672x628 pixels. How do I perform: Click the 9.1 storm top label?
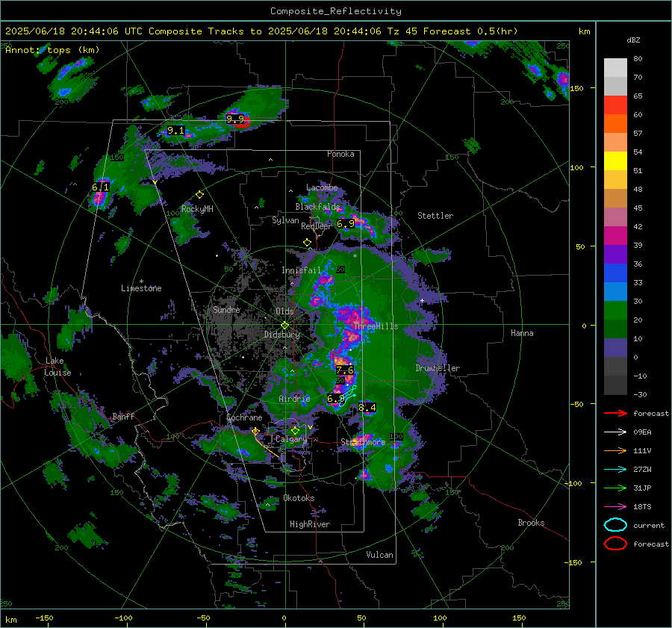(x=175, y=131)
